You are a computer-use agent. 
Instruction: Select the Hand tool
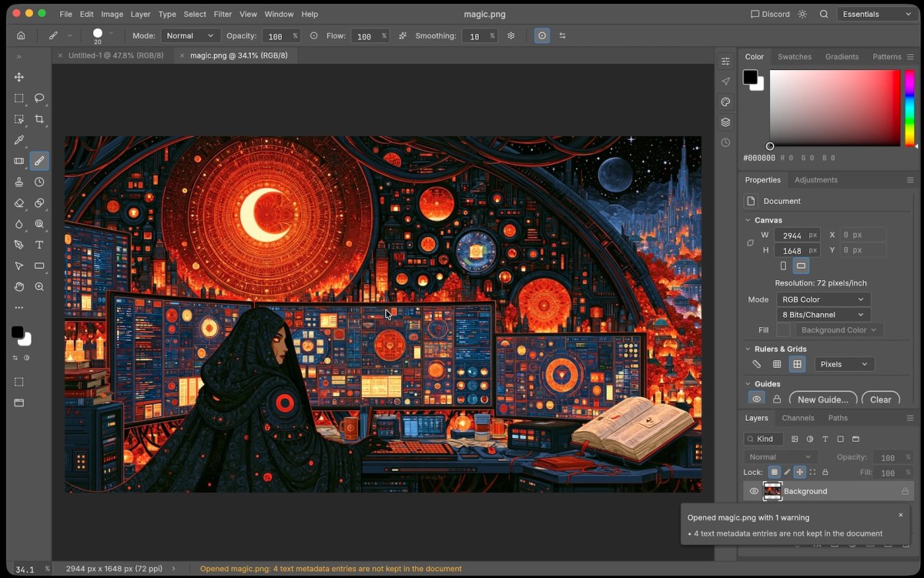[19, 286]
